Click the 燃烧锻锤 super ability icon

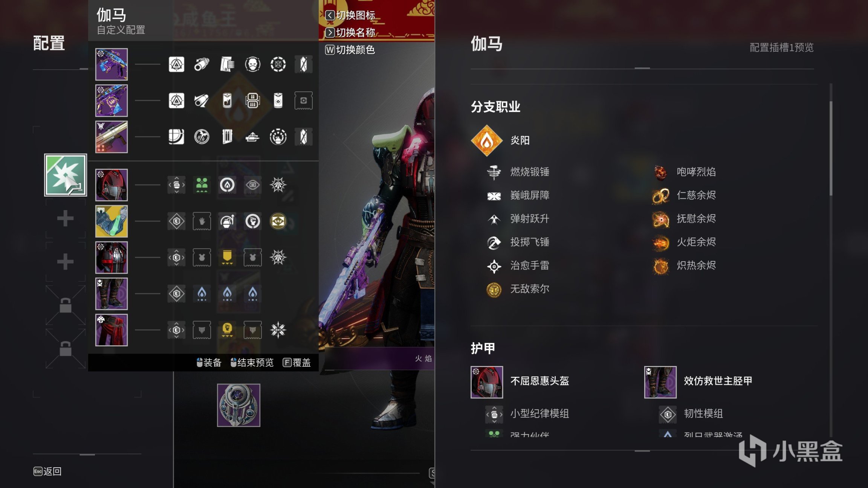[x=494, y=172]
